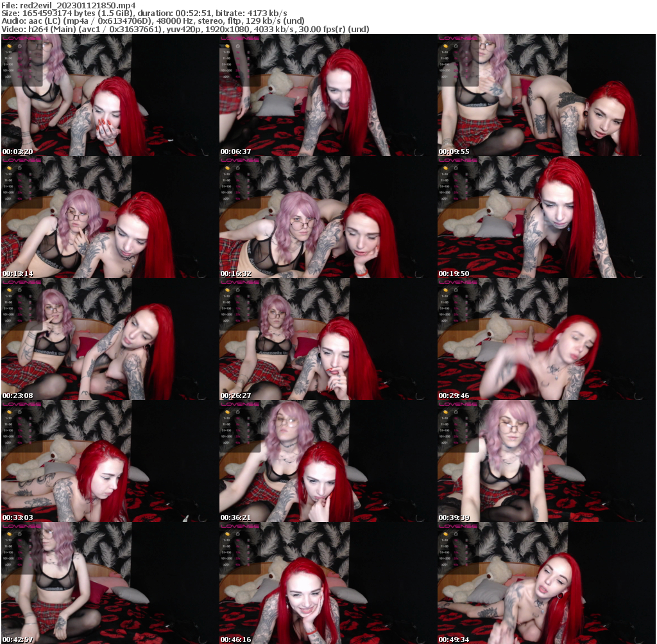The width and height of the screenshot is (657, 644).
Task: Open the thumbnail at 00:46:16
Action: [327, 584]
